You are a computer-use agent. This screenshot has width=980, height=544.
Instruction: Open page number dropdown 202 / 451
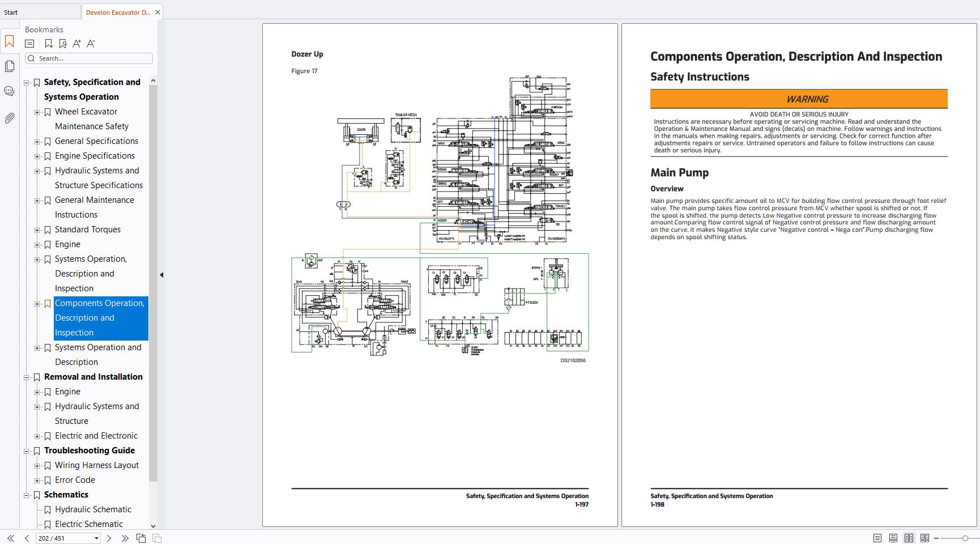[x=96, y=538]
